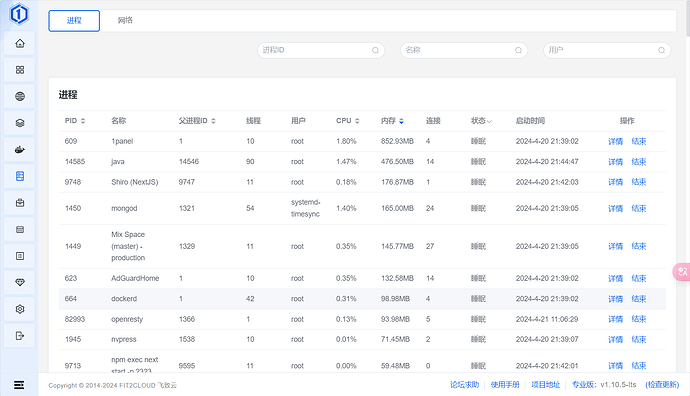
Task: Open the toolbox briefcase icon
Action: click(x=20, y=203)
